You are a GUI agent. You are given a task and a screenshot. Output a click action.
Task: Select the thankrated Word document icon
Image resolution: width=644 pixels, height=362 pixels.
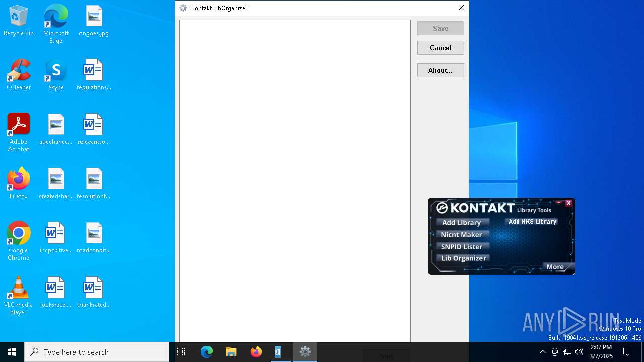(94, 293)
